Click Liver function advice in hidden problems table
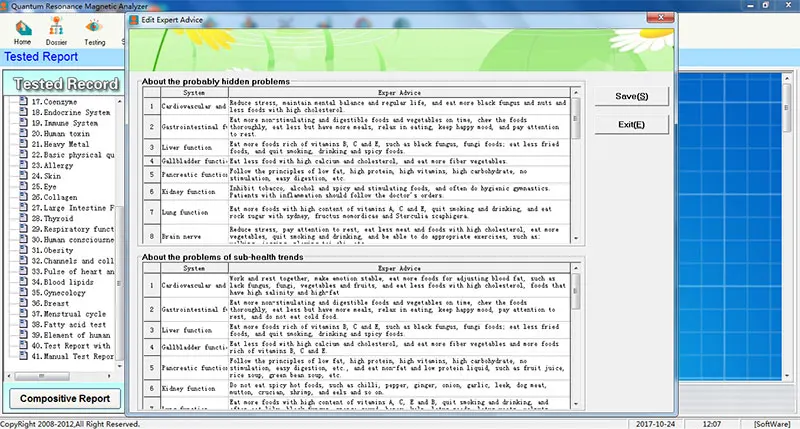Image resolution: width=800 pixels, height=429 pixels. click(400, 148)
